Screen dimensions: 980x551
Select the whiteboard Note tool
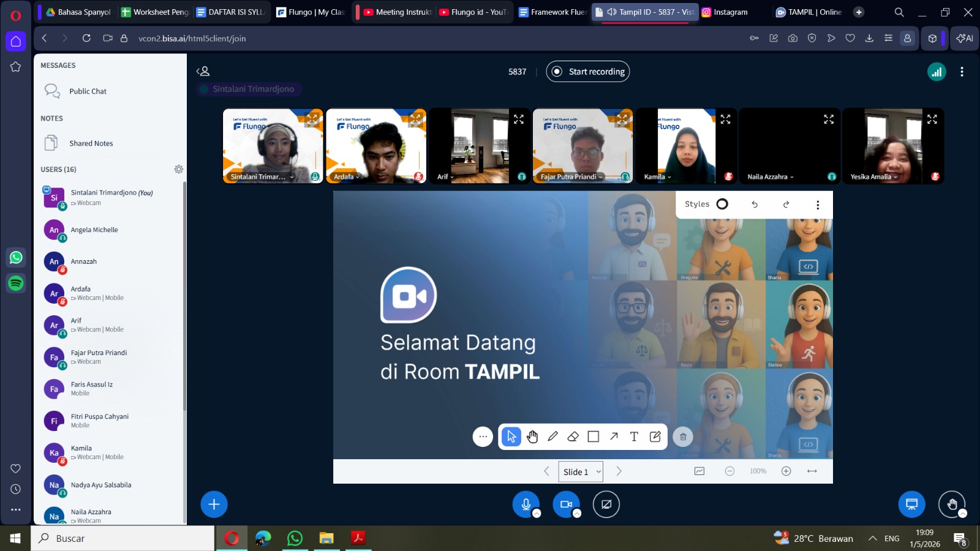tap(655, 437)
